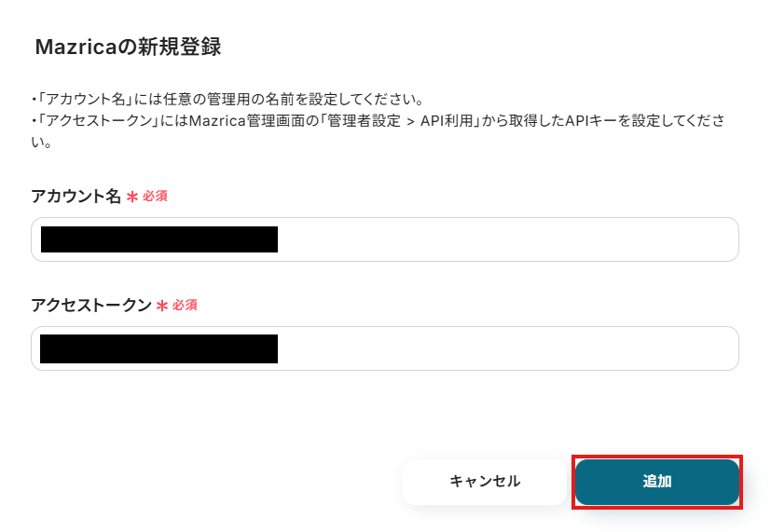
Task: Click the Mazricaの新規登録 heading
Action: (x=128, y=47)
